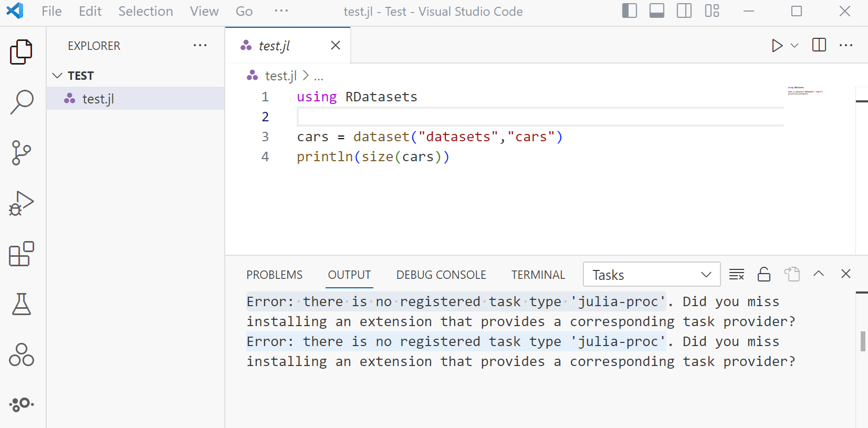Open the Go menu
Viewport: 868px width, 428px height.
[244, 11]
